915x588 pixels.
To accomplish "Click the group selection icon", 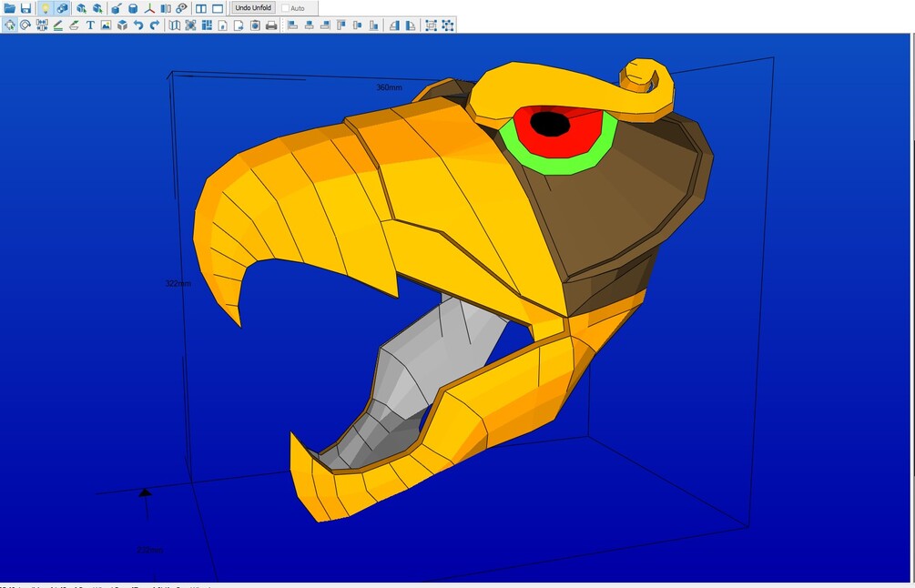I will 432,25.
